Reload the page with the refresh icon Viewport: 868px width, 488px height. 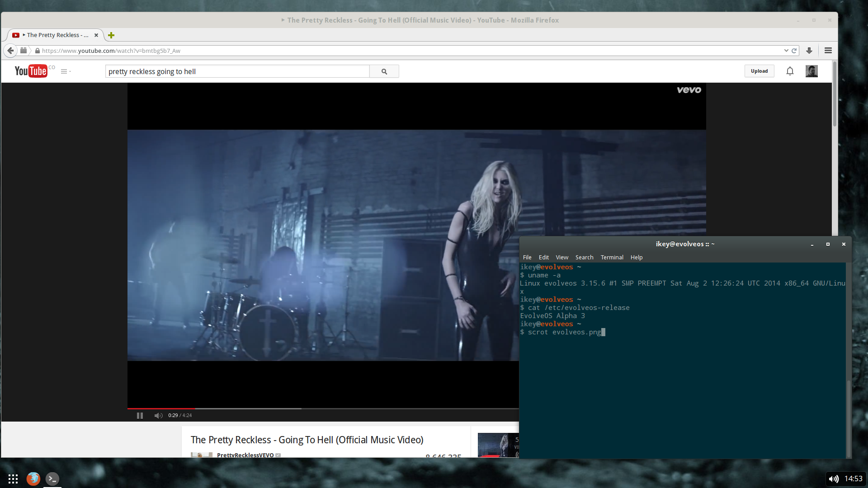pyautogui.click(x=794, y=51)
